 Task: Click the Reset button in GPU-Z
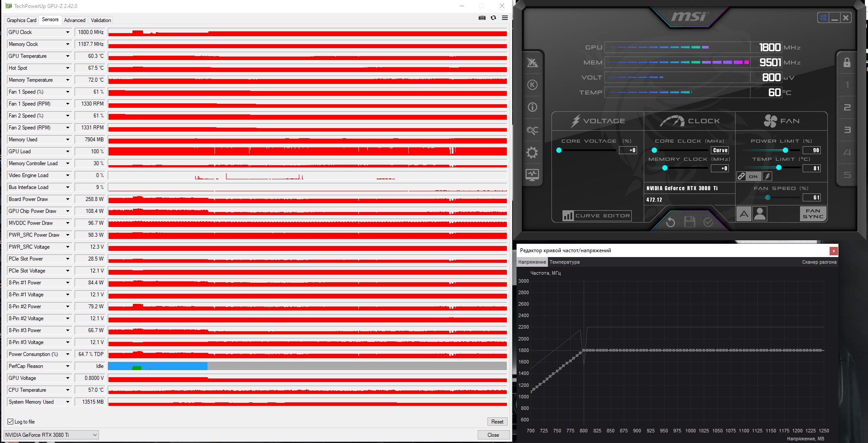click(x=497, y=422)
